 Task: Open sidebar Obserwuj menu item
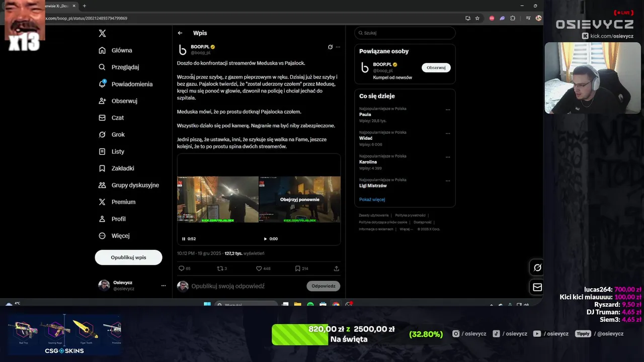click(x=118, y=101)
